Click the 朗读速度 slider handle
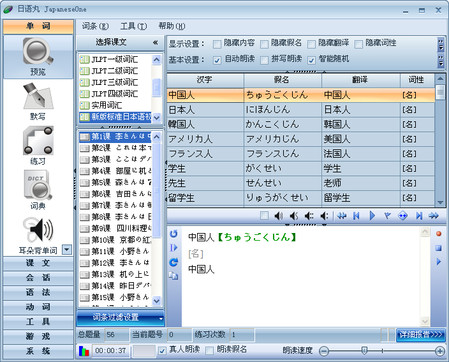This screenshot has height=362, width=449. (364, 350)
